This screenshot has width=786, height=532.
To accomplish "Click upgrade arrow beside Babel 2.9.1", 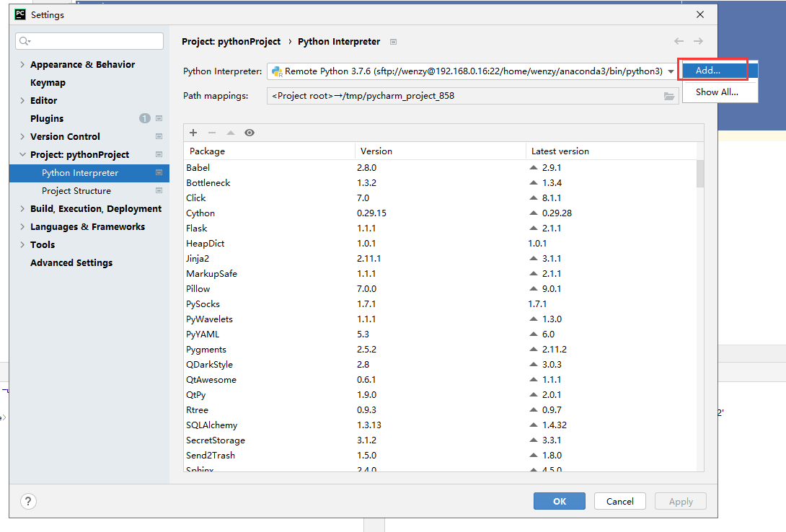I will (534, 168).
